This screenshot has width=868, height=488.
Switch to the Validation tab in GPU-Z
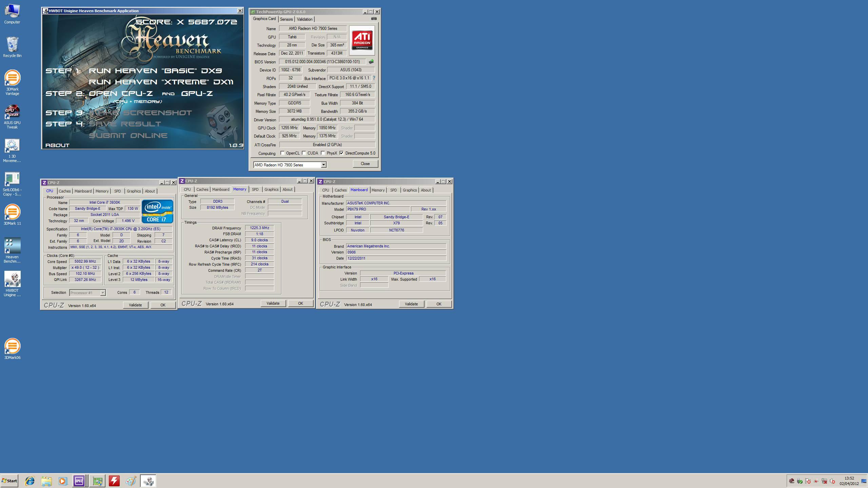point(304,19)
